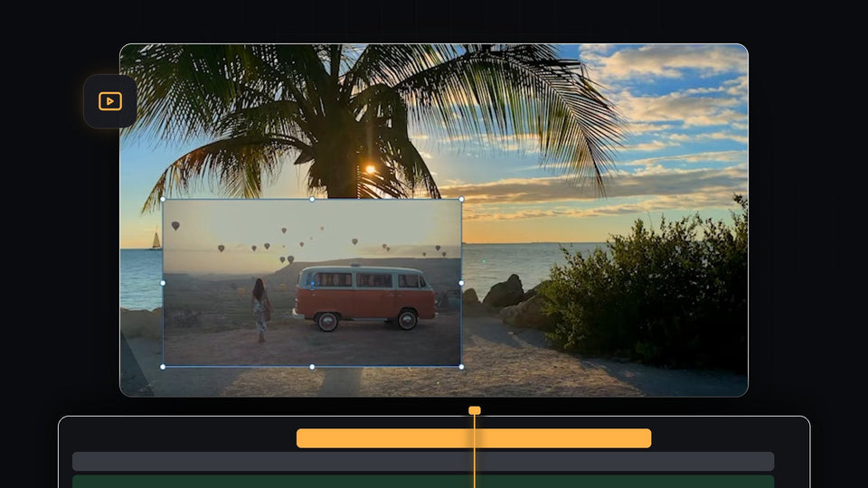Select the overlay video with the orange van
The width and height of the screenshot is (868, 488).
312,283
